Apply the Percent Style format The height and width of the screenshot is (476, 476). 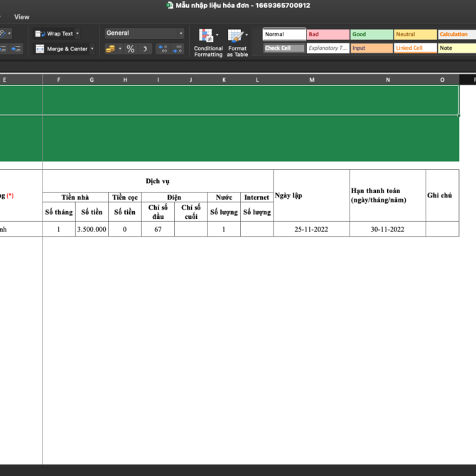(131, 49)
